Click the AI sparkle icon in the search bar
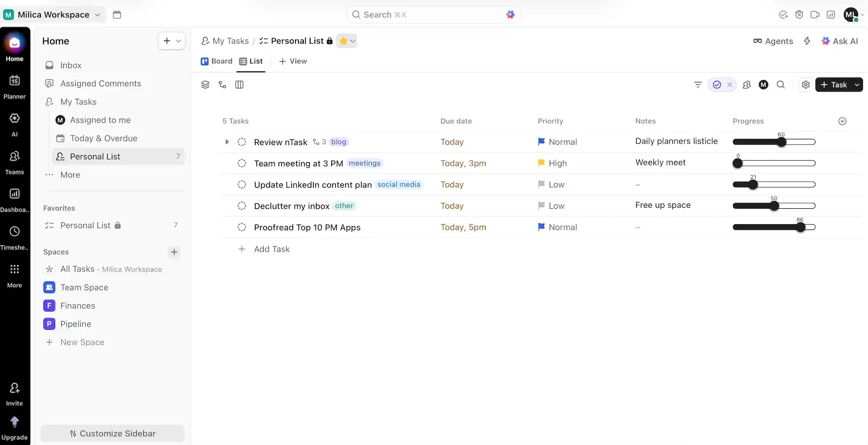 point(510,14)
